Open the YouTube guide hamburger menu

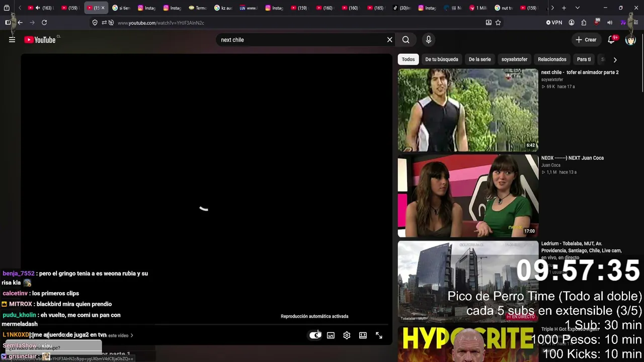click(12, 40)
